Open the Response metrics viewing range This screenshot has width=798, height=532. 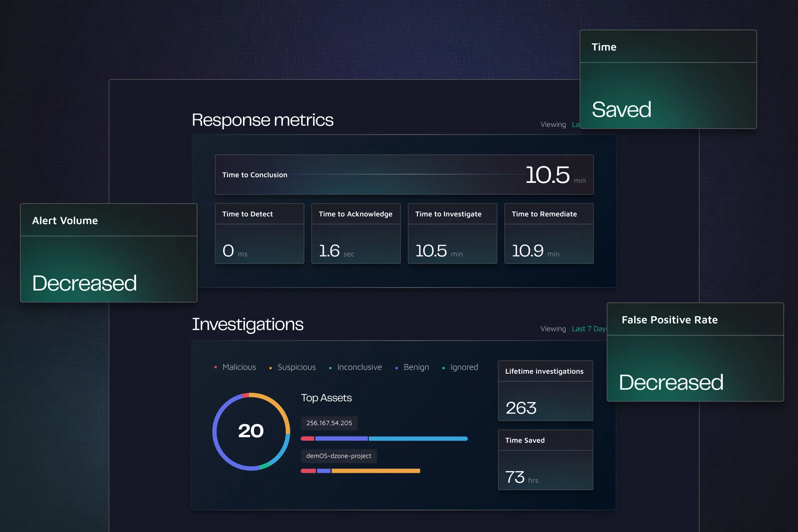tap(576, 124)
